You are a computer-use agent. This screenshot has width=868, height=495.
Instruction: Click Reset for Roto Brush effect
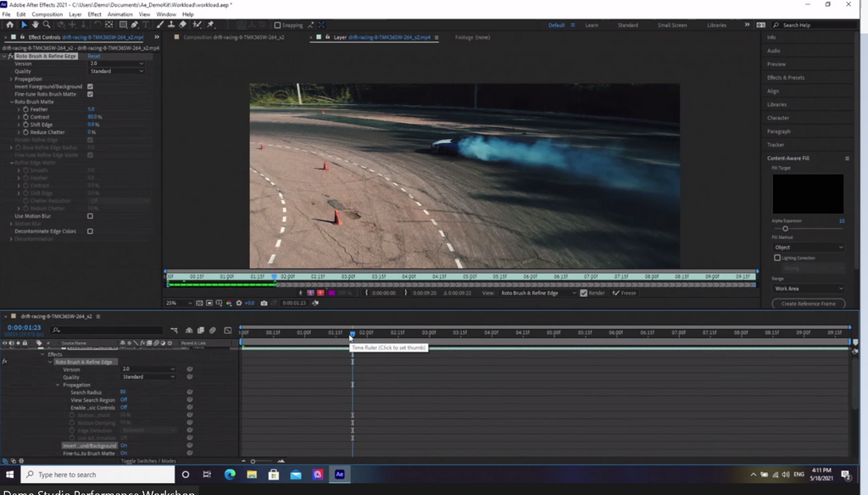coord(94,56)
